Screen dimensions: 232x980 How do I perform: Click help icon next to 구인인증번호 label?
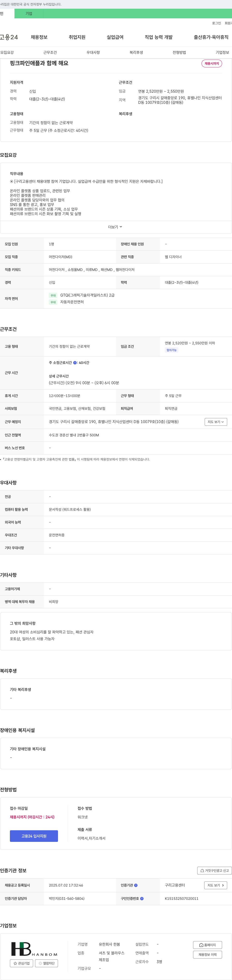[142, 899]
